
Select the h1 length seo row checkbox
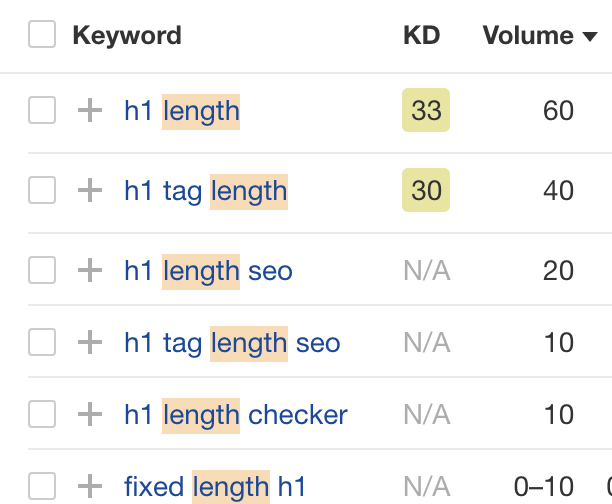click(42, 270)
